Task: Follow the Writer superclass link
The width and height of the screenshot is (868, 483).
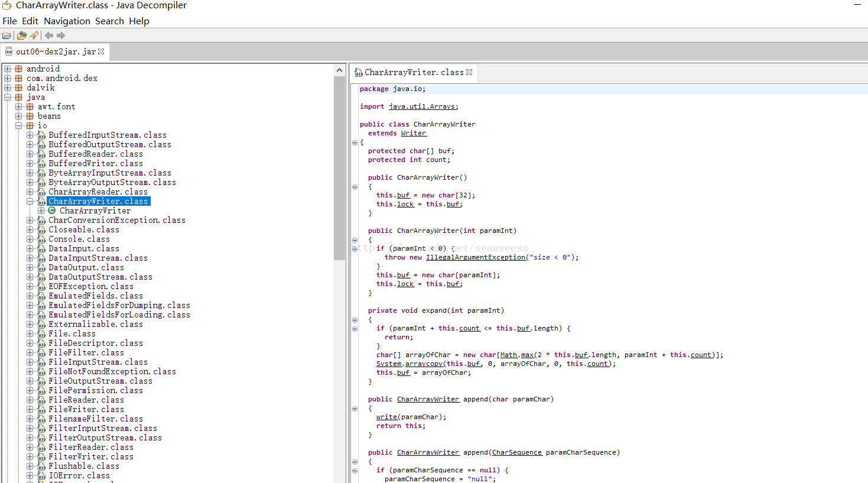Action: 414,133
